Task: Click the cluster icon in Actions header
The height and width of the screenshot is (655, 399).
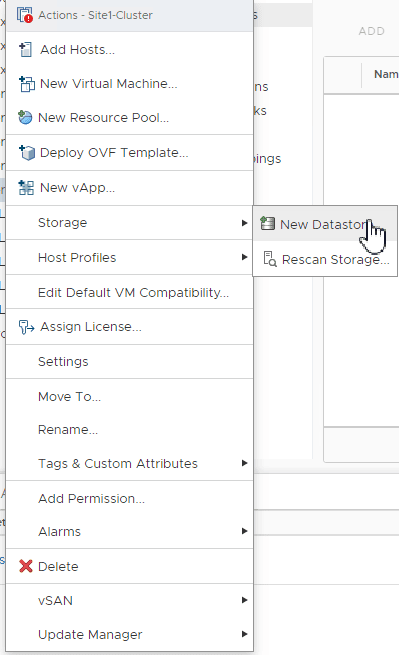Action: click(25, 15)
